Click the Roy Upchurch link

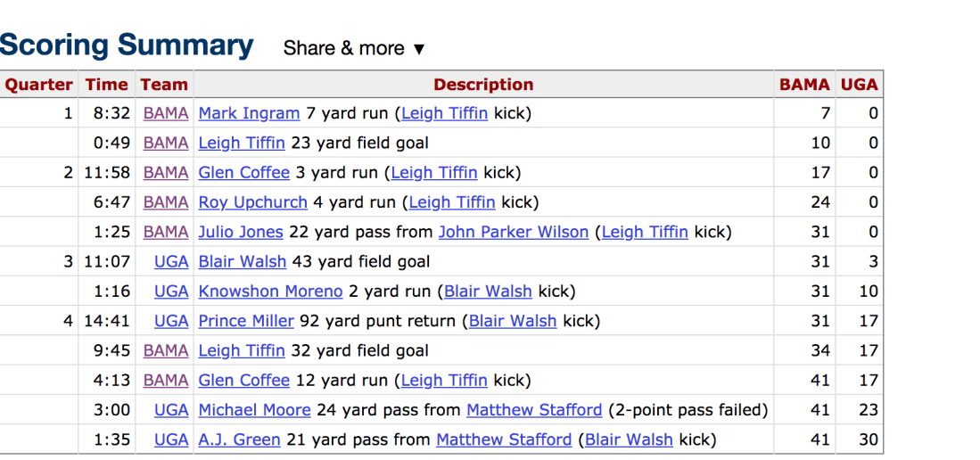(252, 202)
